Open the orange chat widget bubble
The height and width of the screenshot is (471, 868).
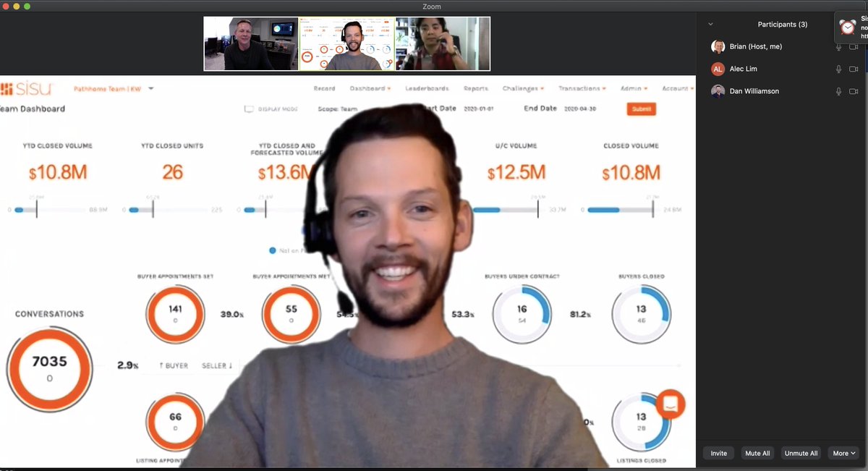point(669,405)
